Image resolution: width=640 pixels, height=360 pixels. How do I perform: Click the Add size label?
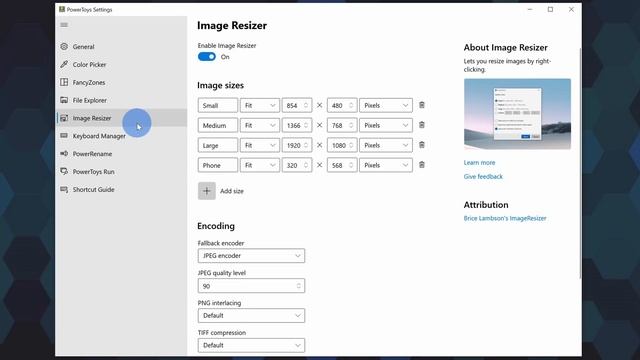click(x=232, y=191)
